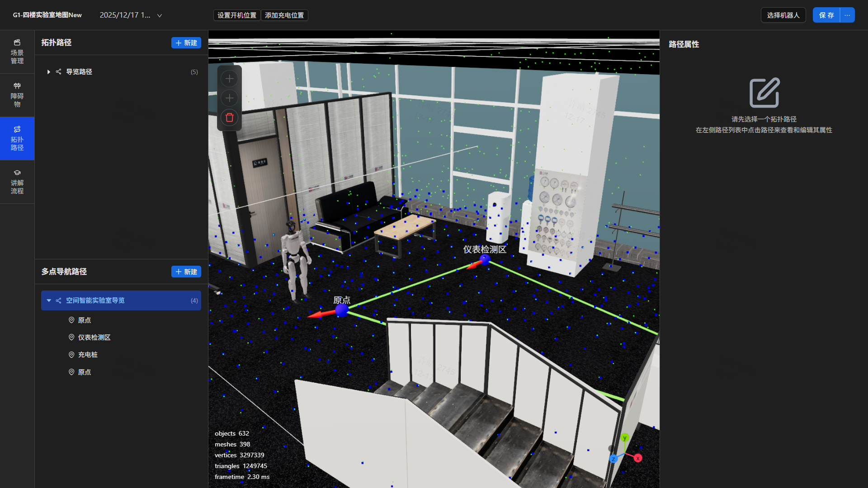Image resolution: width=868 pixels, height=488 pixels.
Task: Open the 场景管理 sidebar section
Action: pos(17,52)
